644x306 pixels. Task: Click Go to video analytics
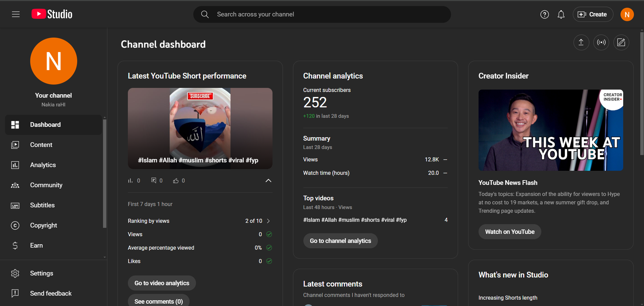162,283
